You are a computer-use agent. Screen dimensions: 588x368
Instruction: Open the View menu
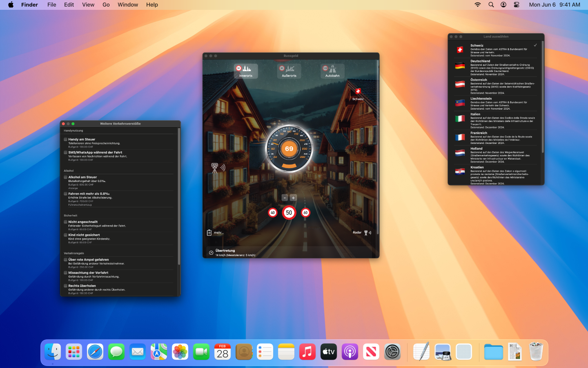tap(88, 4)
